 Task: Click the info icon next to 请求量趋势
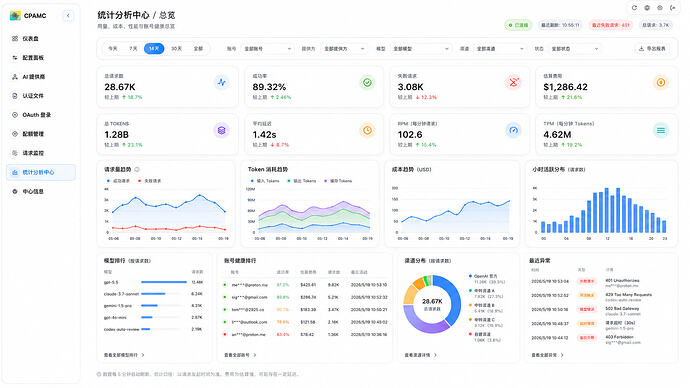coord(137,169)
